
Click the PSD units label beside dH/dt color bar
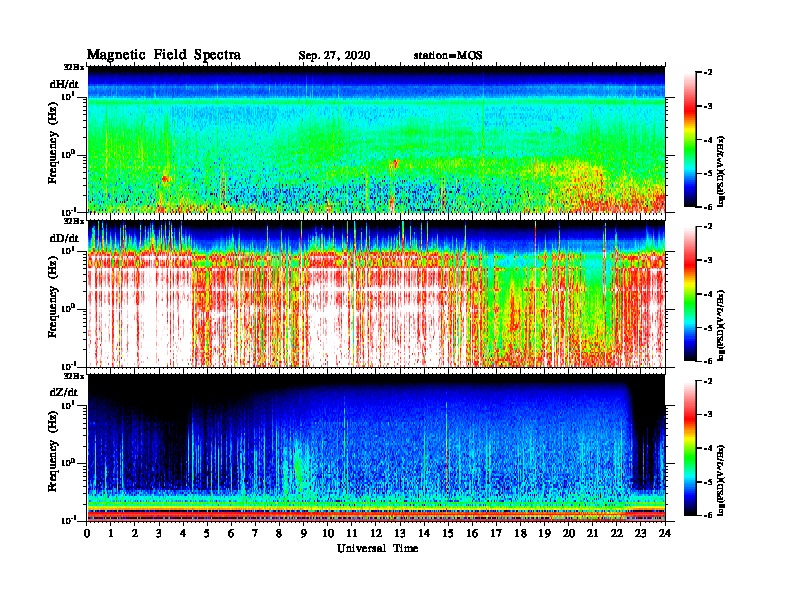[722, 172]
